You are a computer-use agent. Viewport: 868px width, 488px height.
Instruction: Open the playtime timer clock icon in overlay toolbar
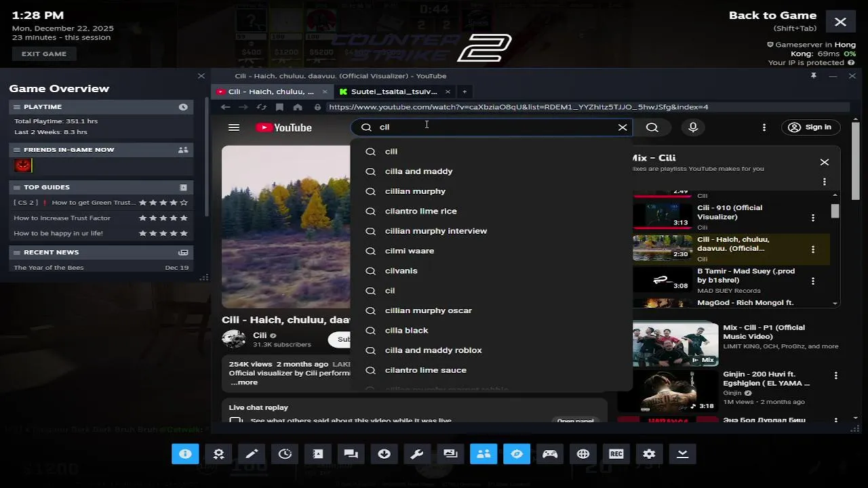pos(285,454)
